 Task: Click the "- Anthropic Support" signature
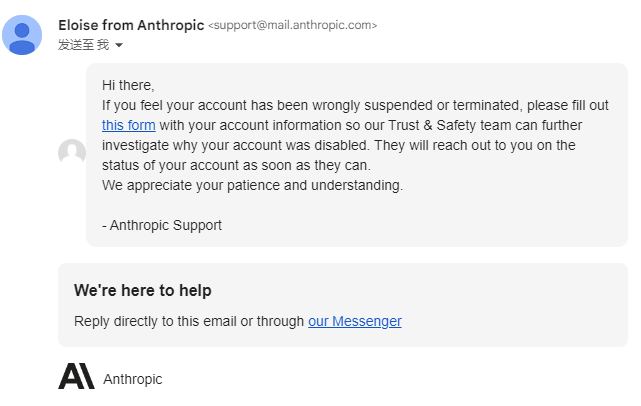coord(162,225)
